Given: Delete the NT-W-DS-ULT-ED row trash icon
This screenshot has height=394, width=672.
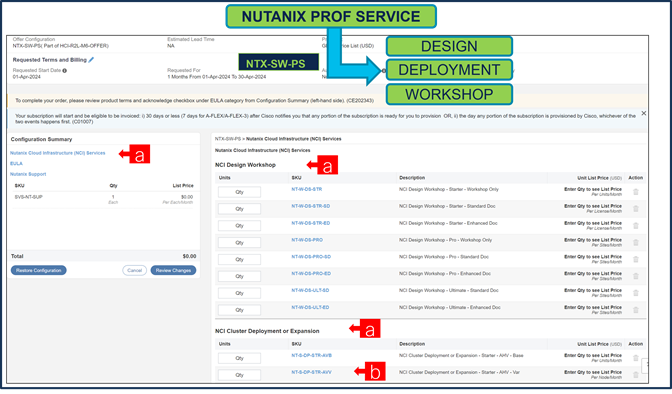Looking at the screenshot, I should click(636, 310).
